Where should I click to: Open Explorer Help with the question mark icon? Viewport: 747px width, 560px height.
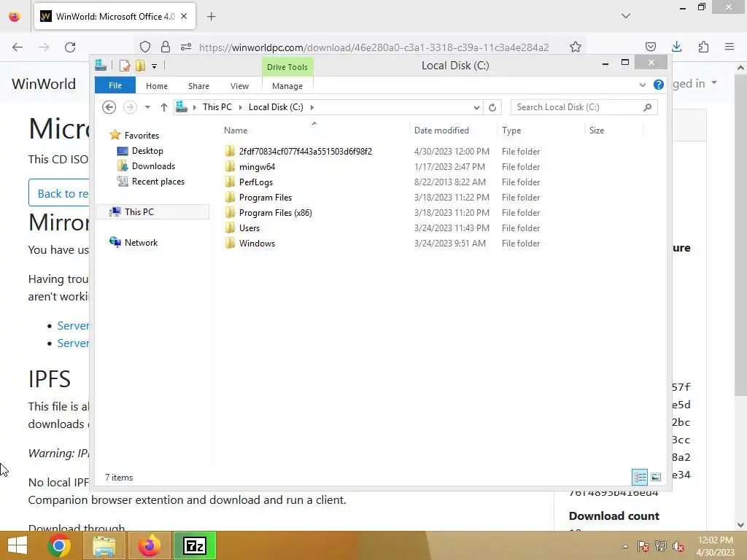(x=659, y=85)
